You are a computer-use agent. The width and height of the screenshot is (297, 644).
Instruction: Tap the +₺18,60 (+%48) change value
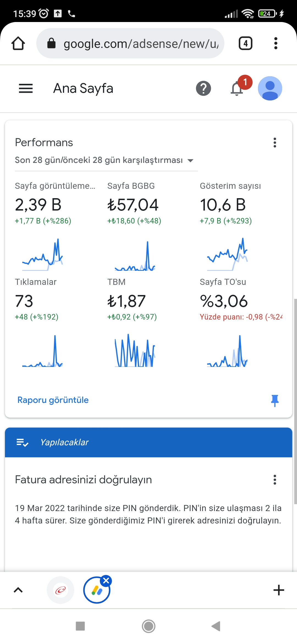(x=134, y=221)
